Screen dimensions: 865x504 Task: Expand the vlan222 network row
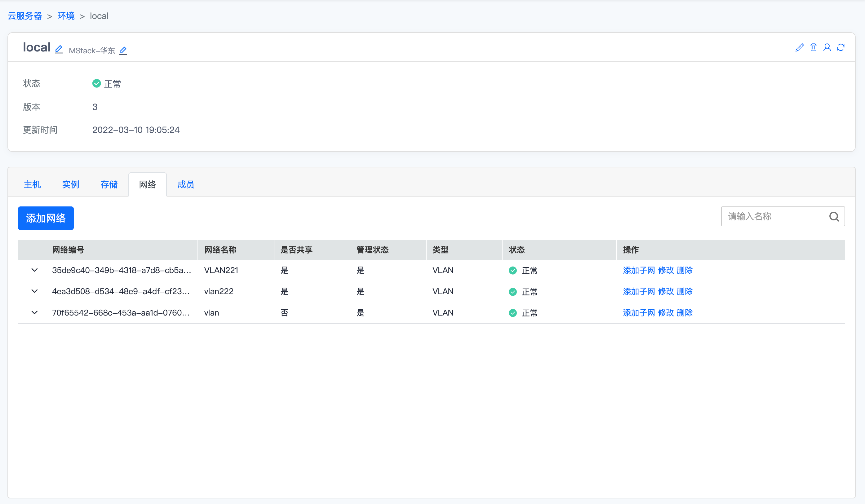pyautogui.click(x=35, y=291)
